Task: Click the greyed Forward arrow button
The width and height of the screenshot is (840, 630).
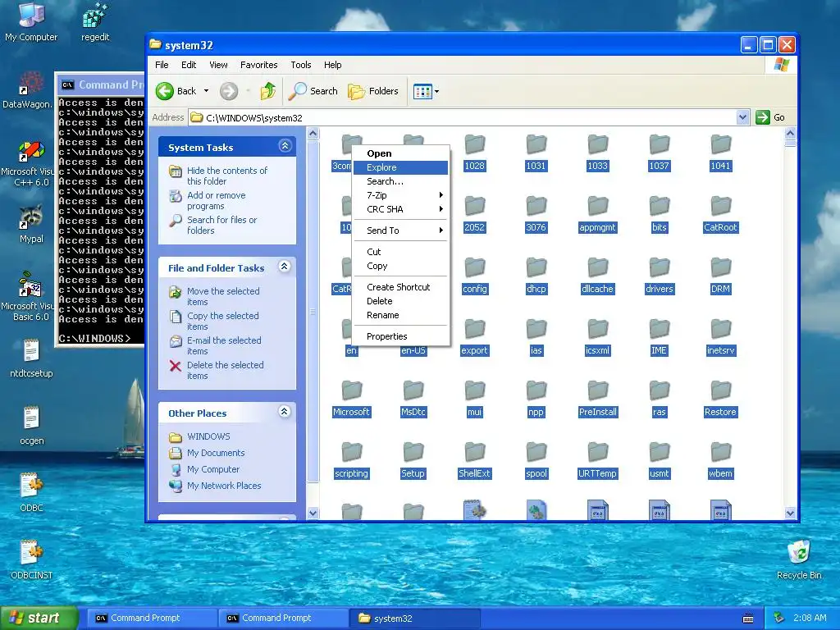Action: pos(229,91)
